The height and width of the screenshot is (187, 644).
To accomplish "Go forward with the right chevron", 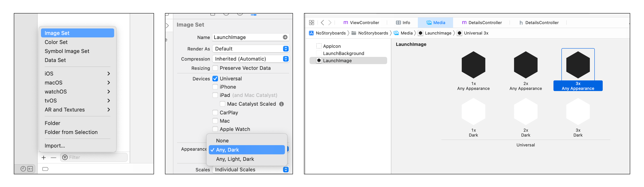I will tap(330, 23).
